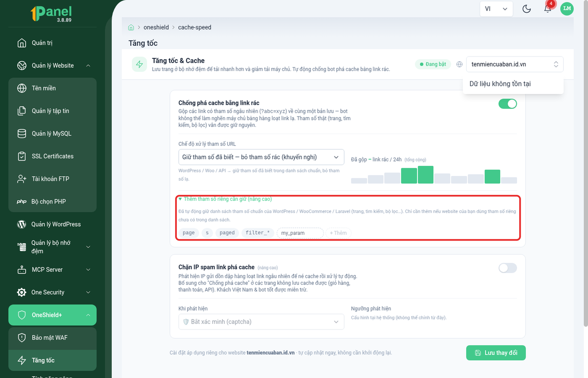Collapse Thêm tham số riêng cần giữ section
Screen dimensions: 588x378
coord(225,199)
